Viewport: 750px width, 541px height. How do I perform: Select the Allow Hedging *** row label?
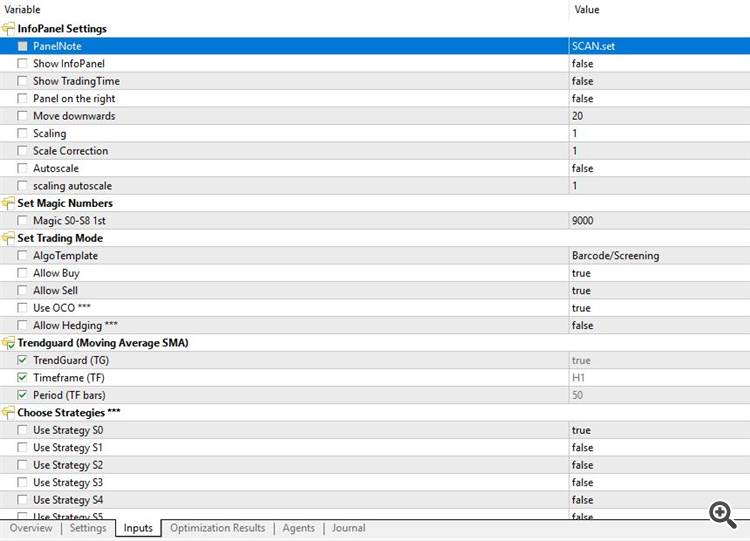(75, 326)
